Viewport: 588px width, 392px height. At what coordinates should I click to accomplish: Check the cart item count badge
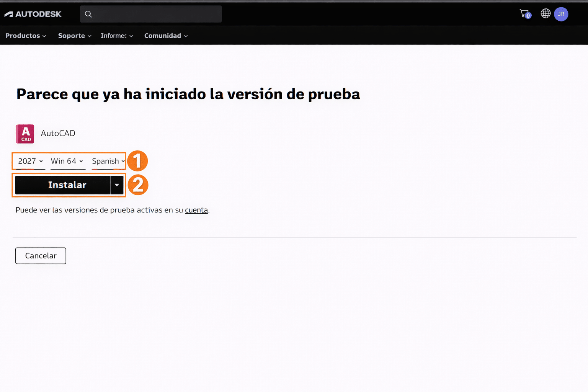(528, 16)
